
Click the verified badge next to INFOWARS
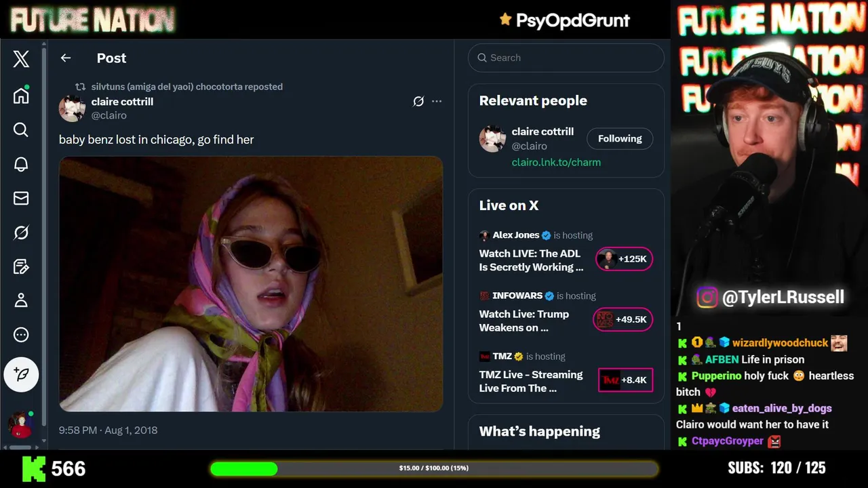(549, 296)
